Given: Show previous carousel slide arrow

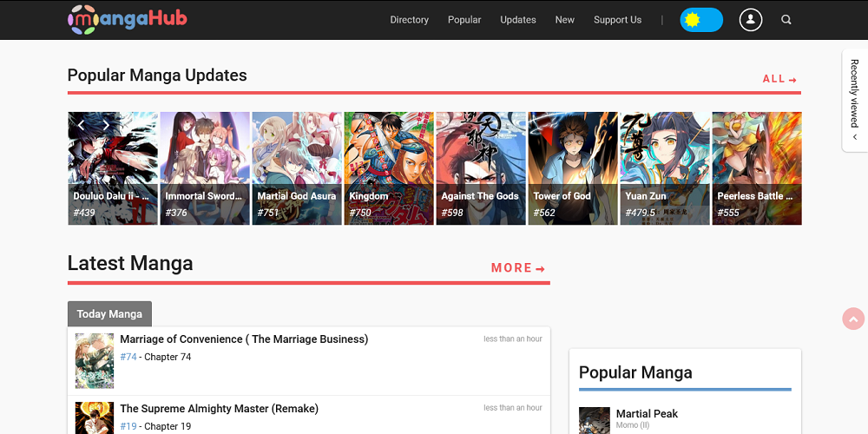Looking at the screenshot, I should tap(81, 125).
